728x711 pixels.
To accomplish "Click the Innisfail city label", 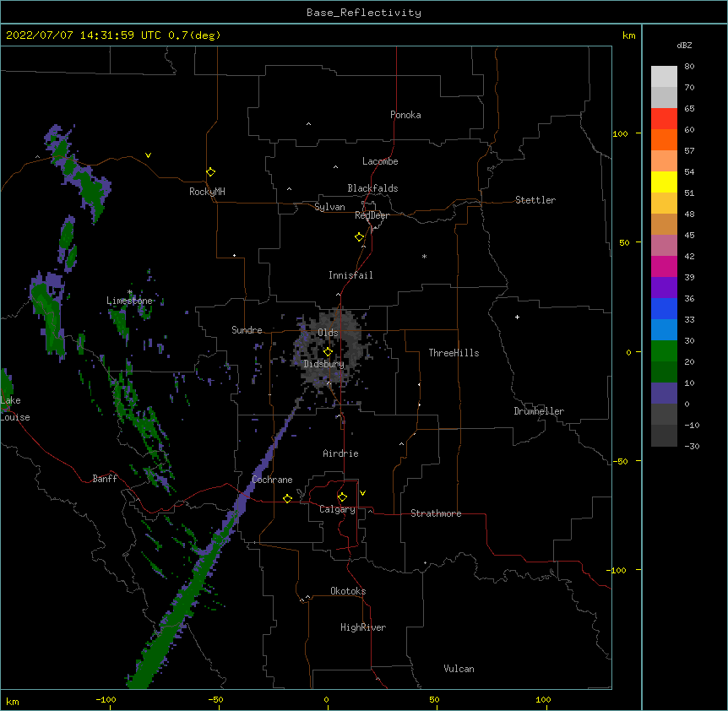I will click(350, 275).
